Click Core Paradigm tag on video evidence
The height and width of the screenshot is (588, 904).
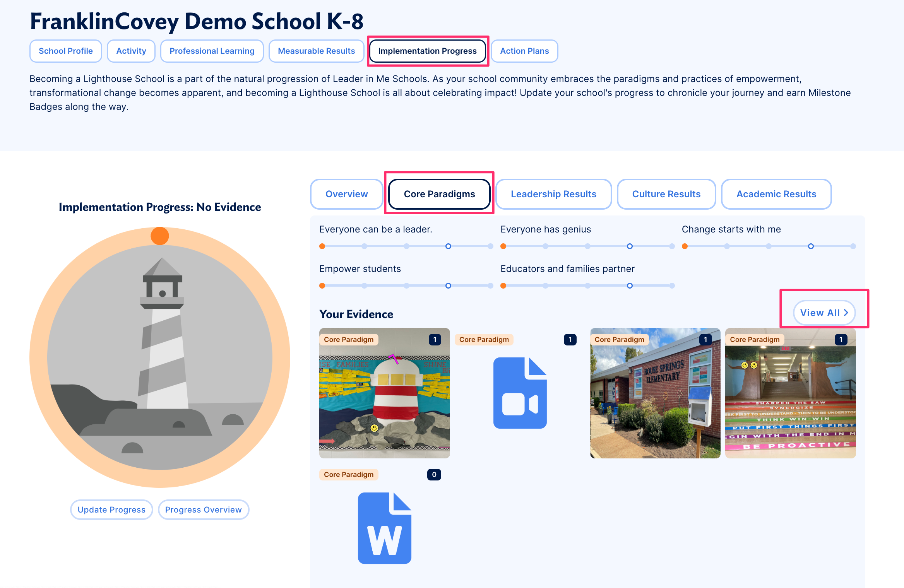pyautogui.click(x=484, y=340)
